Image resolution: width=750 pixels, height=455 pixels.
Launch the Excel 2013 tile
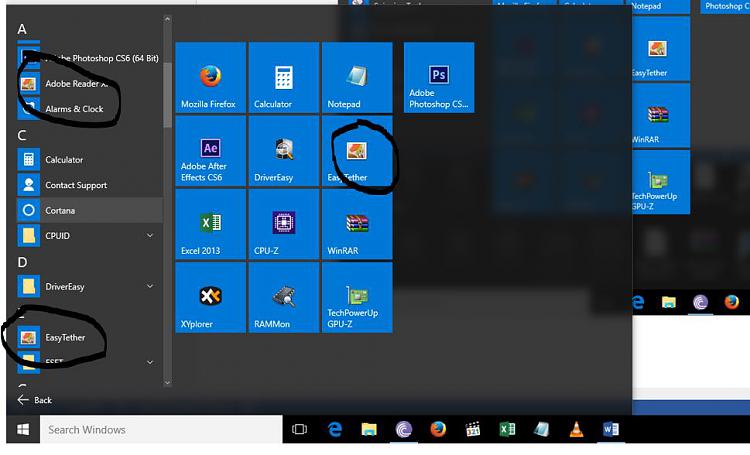click(x=210, y=224)
